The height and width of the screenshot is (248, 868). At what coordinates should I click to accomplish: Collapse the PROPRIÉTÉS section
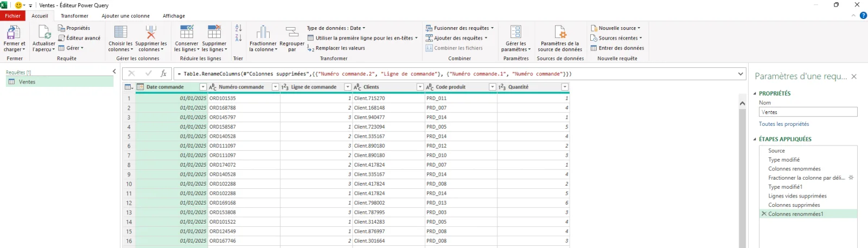pos(755,93)
